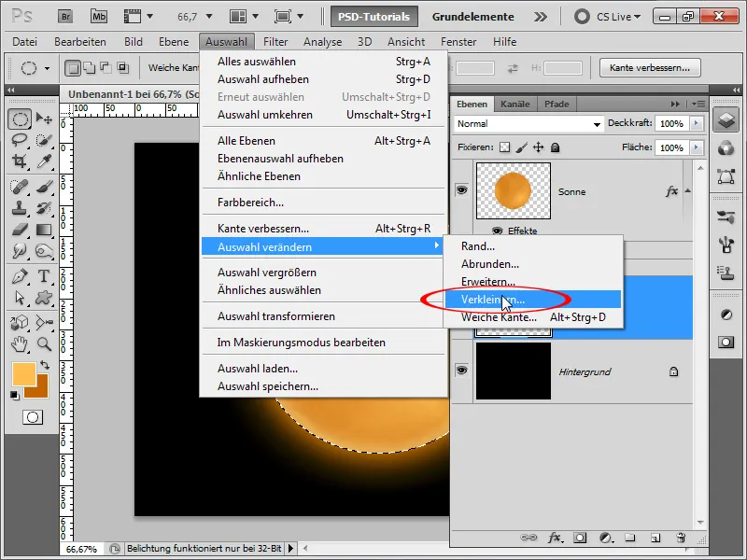Select the Pen tool
The image size is (747, 560).
(x=20, y=276)
